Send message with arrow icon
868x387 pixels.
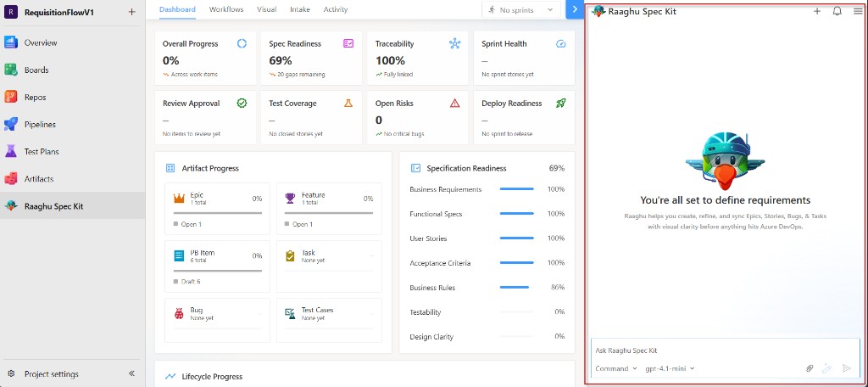click(846, 368)
